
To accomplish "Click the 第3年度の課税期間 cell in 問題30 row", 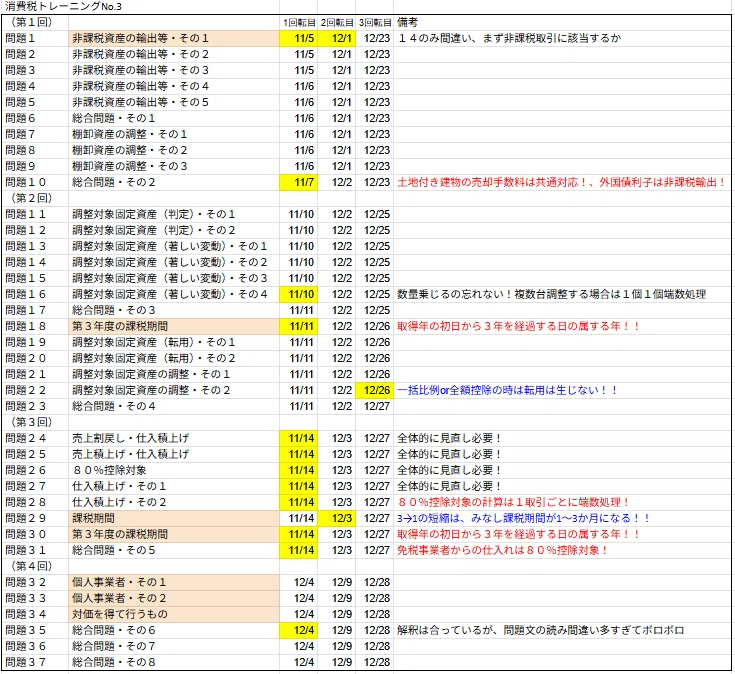I will click(174, 534).
